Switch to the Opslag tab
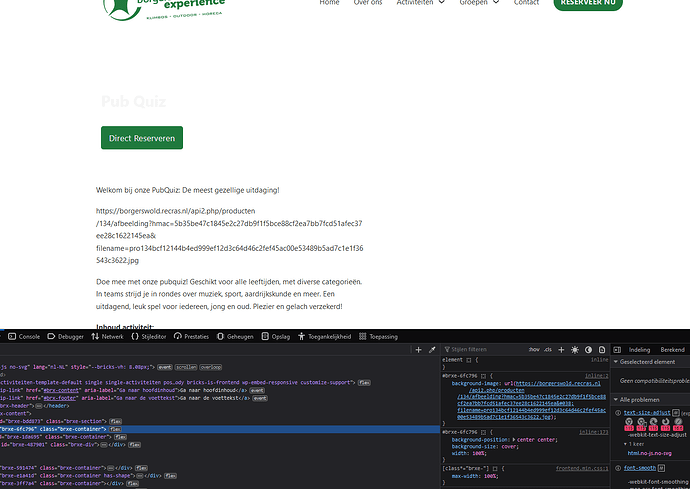Viewport: 690px width, 489px height. click(276, 337)
